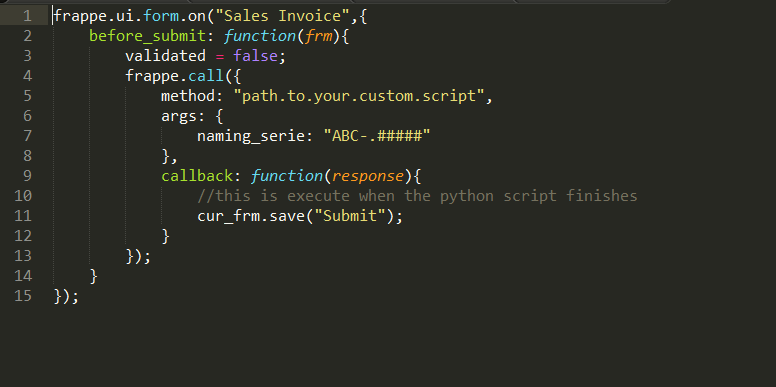Click the "}," on line 8

pyautogui.click(x=170, y=156)
